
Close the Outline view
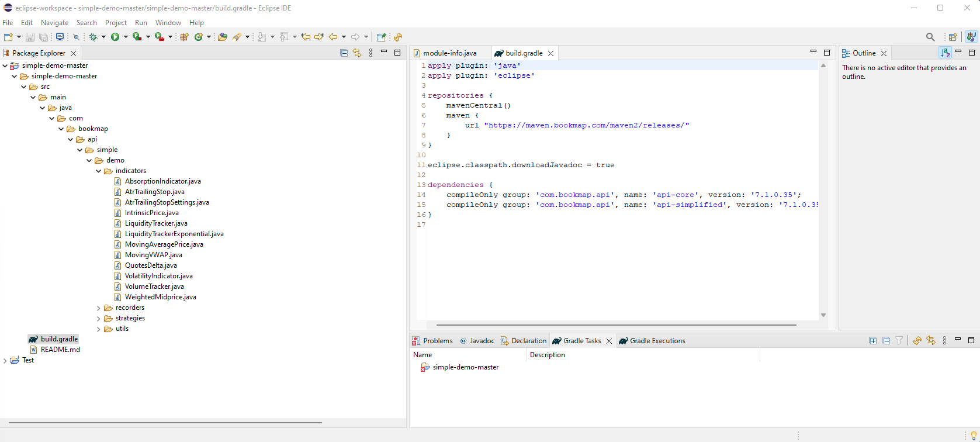884,53
